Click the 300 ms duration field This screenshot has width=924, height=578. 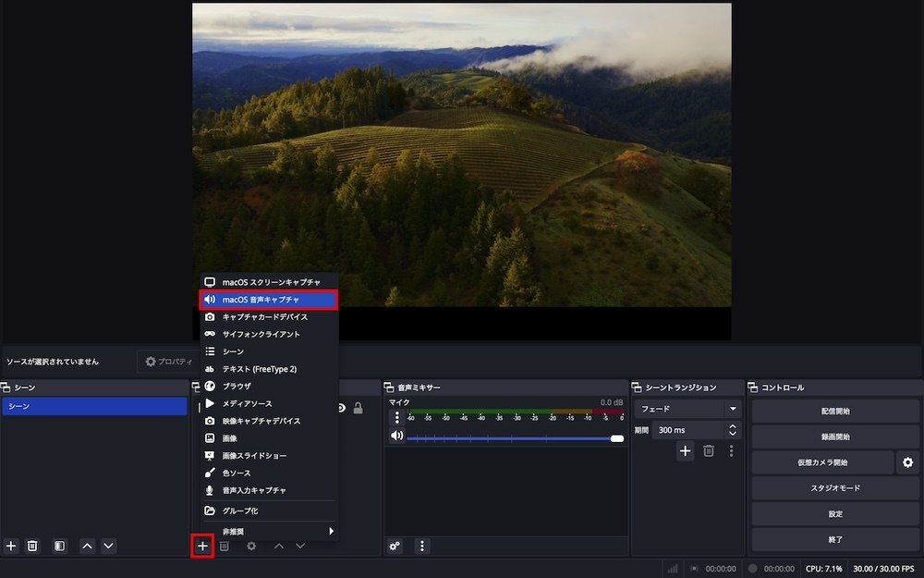[688, 430]
